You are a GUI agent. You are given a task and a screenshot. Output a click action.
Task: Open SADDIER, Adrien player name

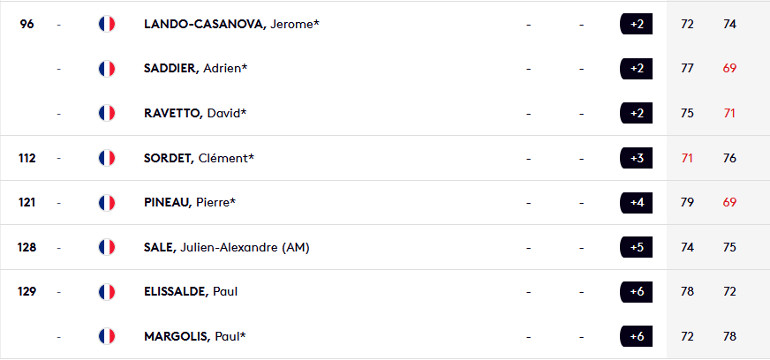pos(195,69)
